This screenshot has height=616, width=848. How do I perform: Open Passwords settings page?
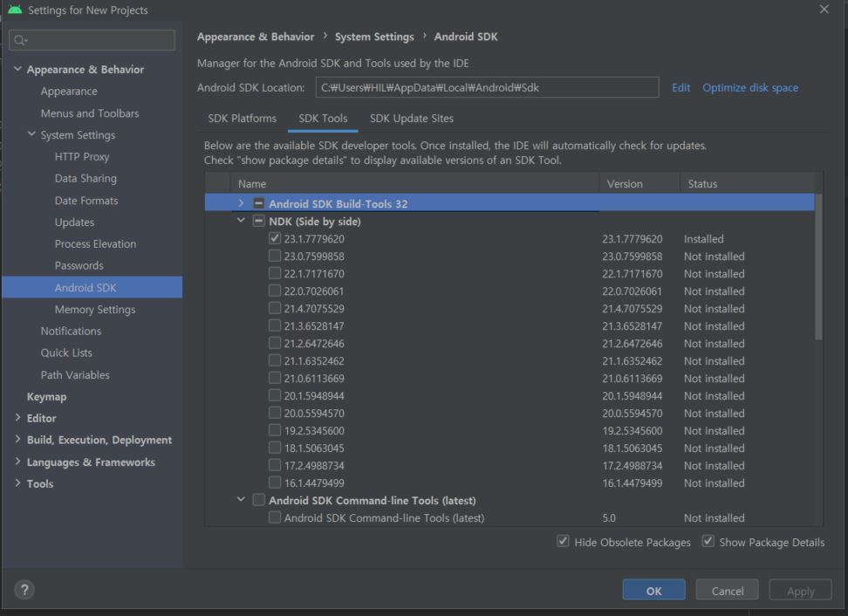point(79,265)
